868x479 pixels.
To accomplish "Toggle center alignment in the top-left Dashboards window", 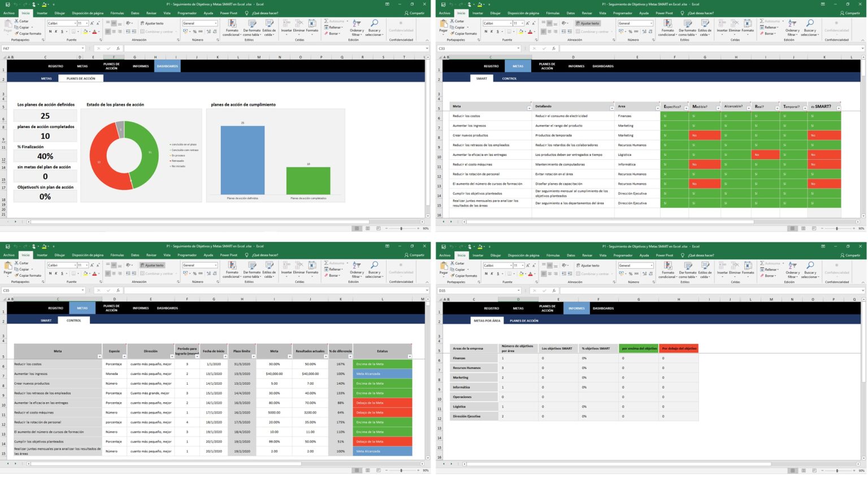I will point(114,32).
